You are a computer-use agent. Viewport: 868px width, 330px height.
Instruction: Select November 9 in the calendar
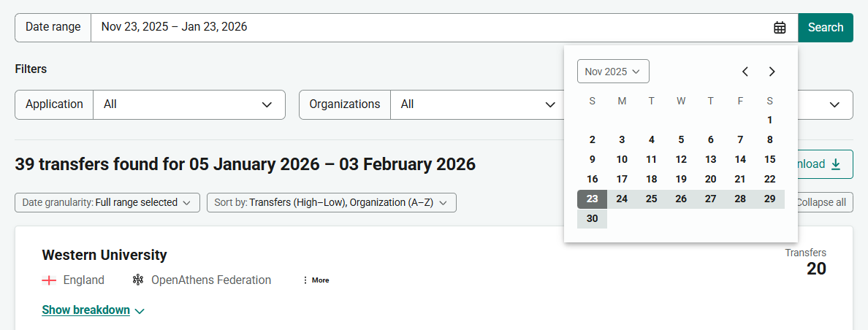click(593, 160)
